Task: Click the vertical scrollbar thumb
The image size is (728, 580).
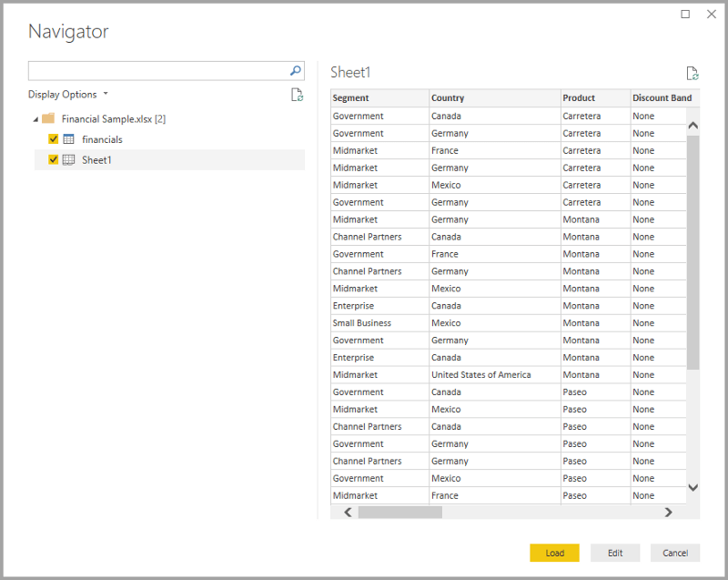Action: point(693,250)
